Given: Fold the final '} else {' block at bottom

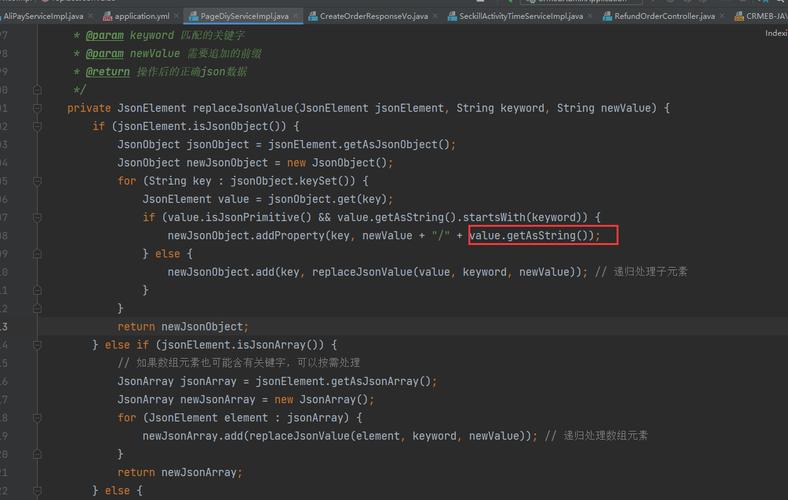Looking at the screenshot, I should coord(37,490).
